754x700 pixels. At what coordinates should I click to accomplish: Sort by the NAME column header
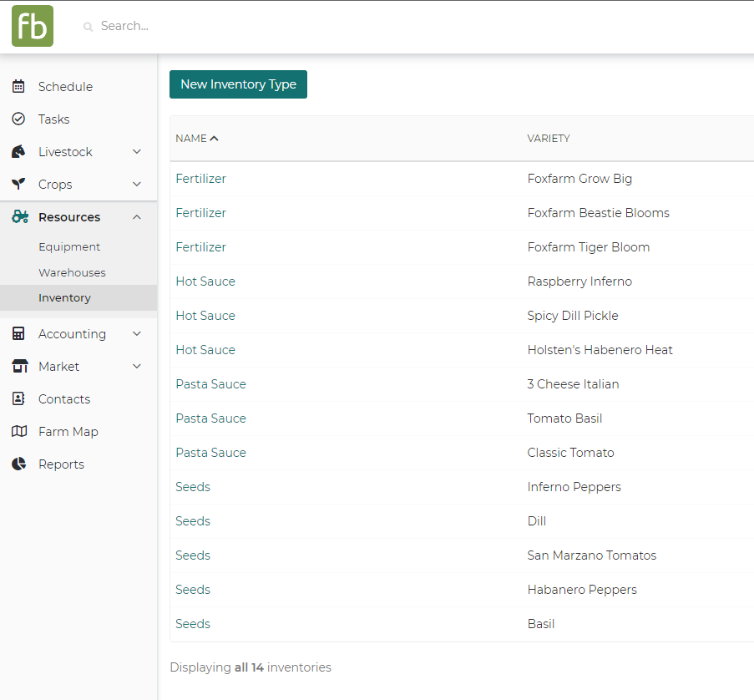pyautogui.click(x=191, y=139)
